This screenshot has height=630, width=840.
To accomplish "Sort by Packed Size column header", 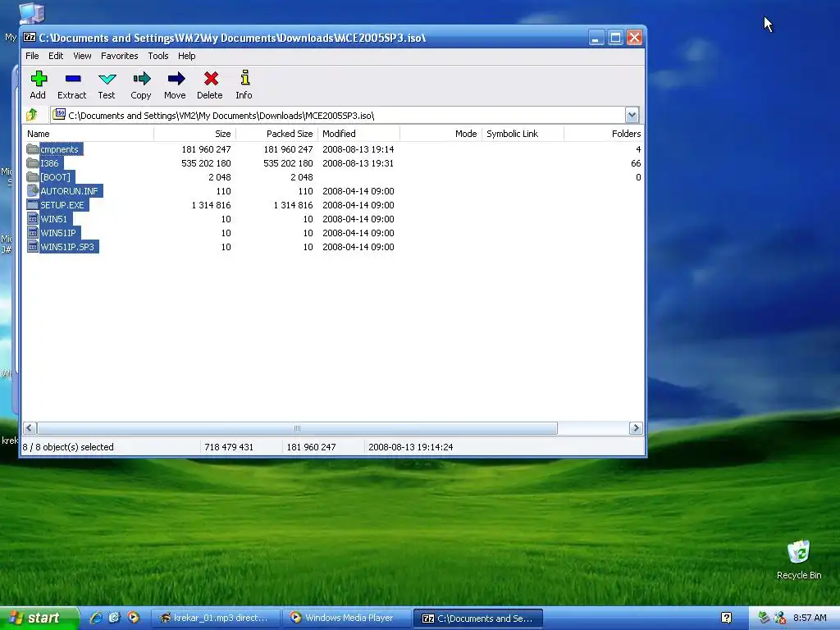I will tap(276, 134).
